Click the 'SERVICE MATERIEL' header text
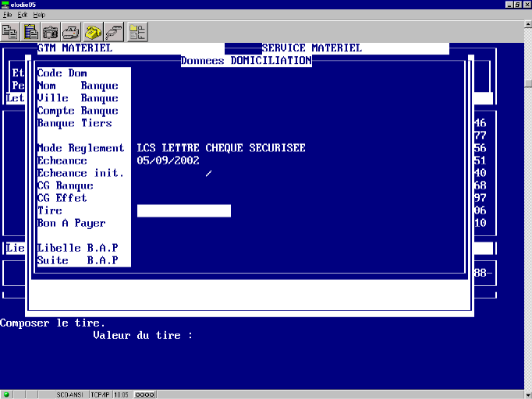 pos(312,48)
